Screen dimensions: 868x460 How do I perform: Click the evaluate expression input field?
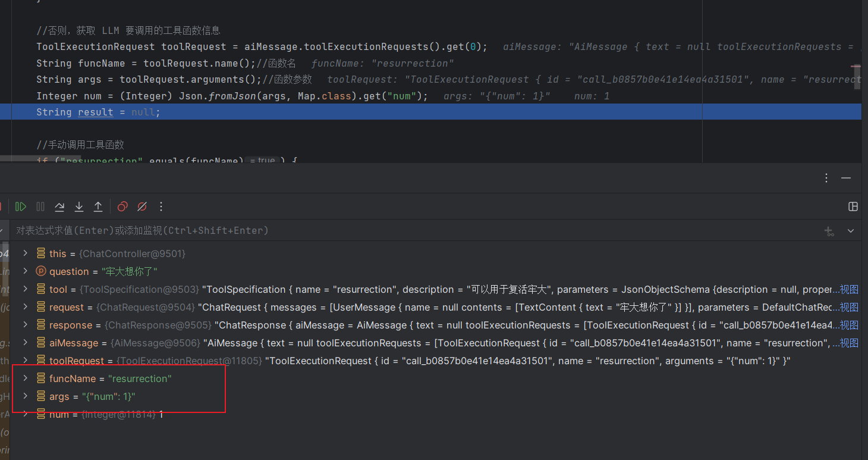tap(357, 231)
